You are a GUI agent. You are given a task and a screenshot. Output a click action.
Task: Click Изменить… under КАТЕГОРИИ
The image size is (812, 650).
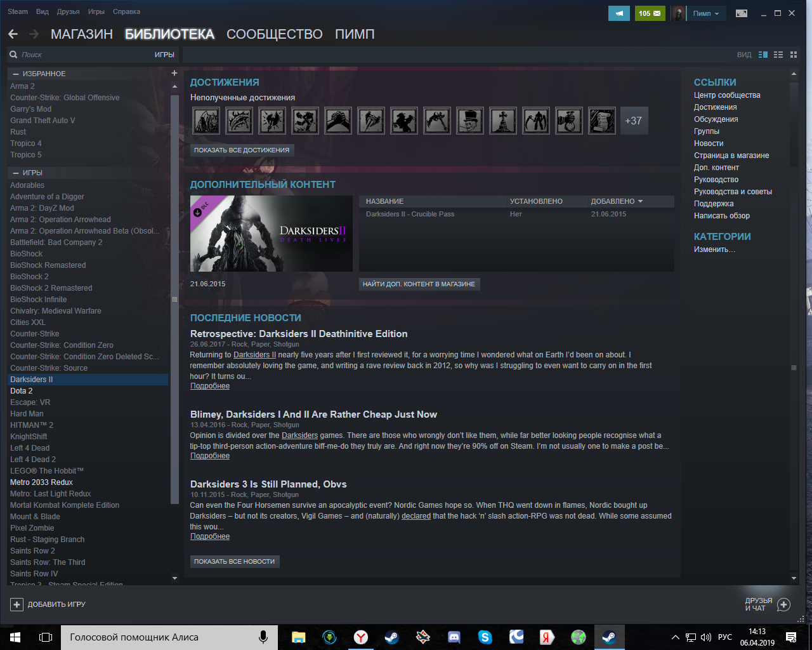pos(714,249)
